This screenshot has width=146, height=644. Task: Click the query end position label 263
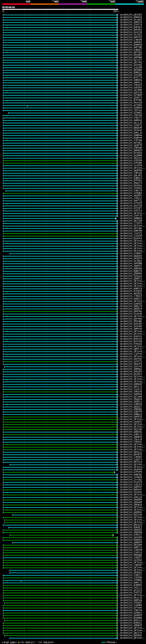coord(115,11)
